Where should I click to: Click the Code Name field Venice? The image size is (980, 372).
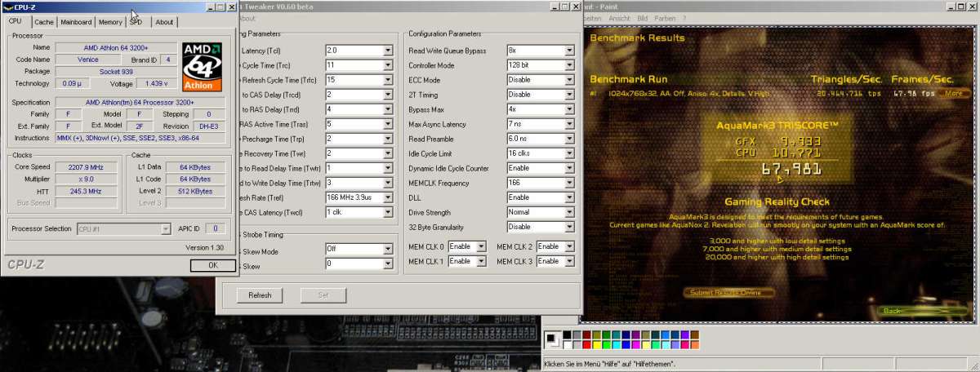(x=89, y=60)
